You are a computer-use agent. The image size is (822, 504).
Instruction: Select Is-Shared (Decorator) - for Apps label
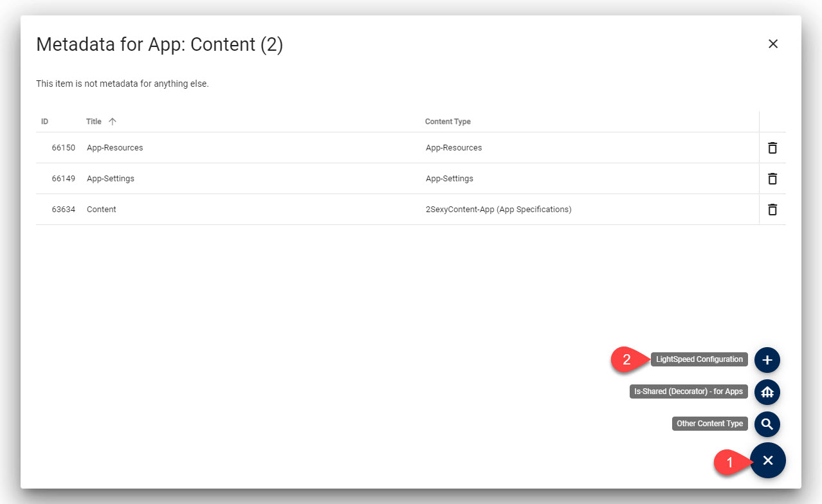tap(688, 392)
